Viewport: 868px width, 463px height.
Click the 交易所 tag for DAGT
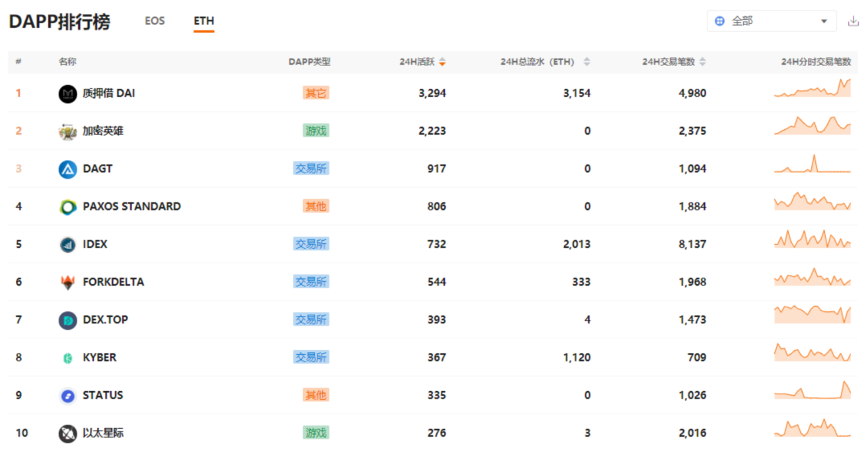pos(311,168)
